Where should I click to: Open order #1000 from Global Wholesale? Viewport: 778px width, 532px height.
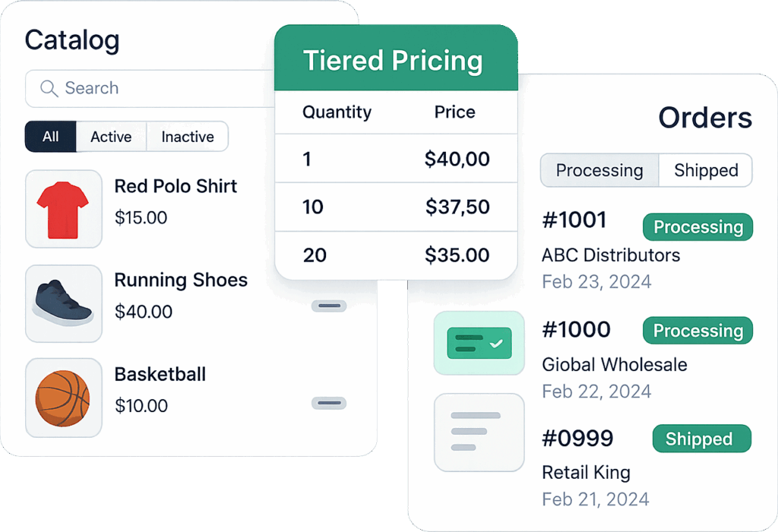[576, 330]
